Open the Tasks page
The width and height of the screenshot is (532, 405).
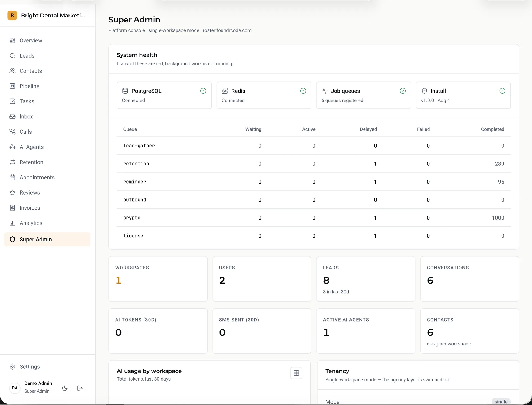tap(47, 101)
